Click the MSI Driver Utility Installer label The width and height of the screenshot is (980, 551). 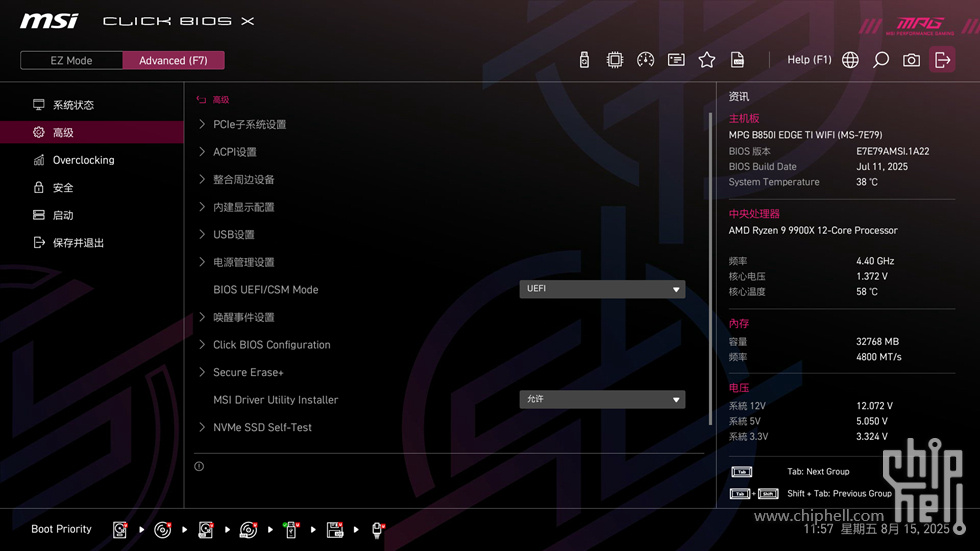coord(276,400)
